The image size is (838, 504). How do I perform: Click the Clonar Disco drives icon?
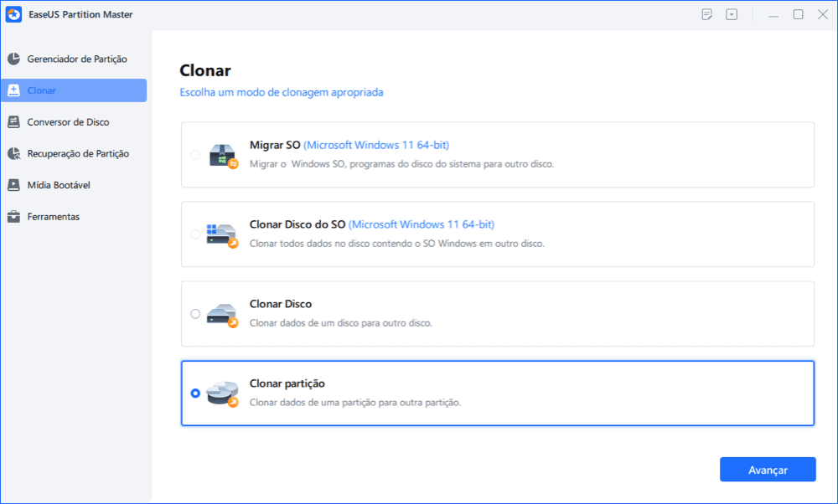tap(222, 315)
